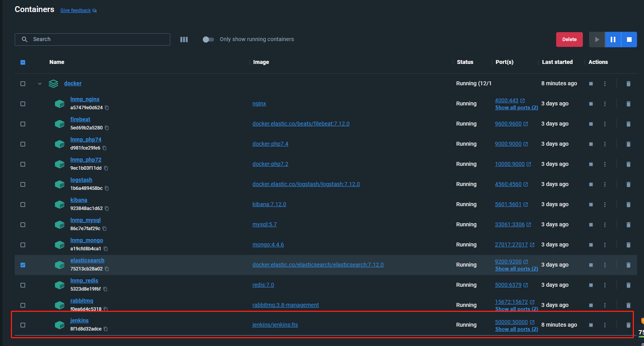The width and height of the screenshot is (644, 346).
Task: Sort by the Port(s) column header
Action: pos(504,62)
